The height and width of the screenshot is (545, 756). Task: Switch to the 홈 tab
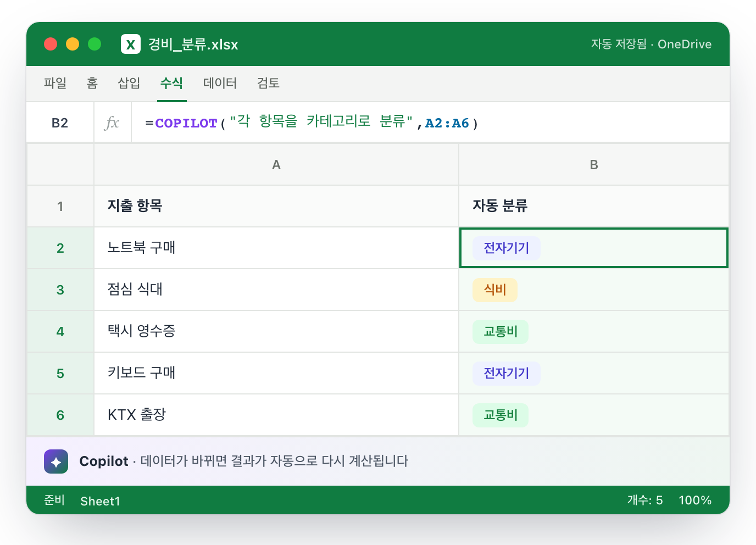point(92,83)
